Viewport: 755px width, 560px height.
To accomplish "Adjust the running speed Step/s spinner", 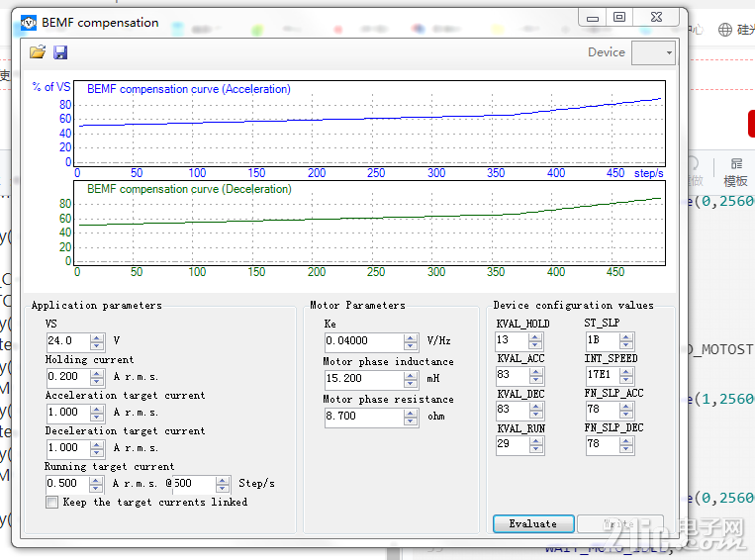I will (223, 484).
